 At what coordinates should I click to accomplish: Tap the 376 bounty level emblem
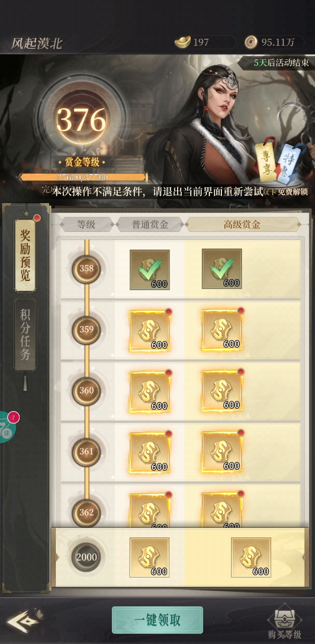82,120
